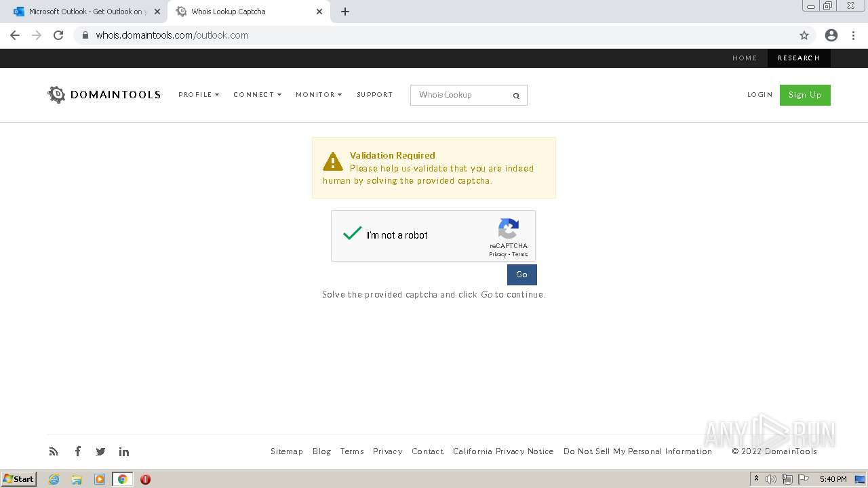Click the reCAPTCHA logo

click(x=509, y=228)
